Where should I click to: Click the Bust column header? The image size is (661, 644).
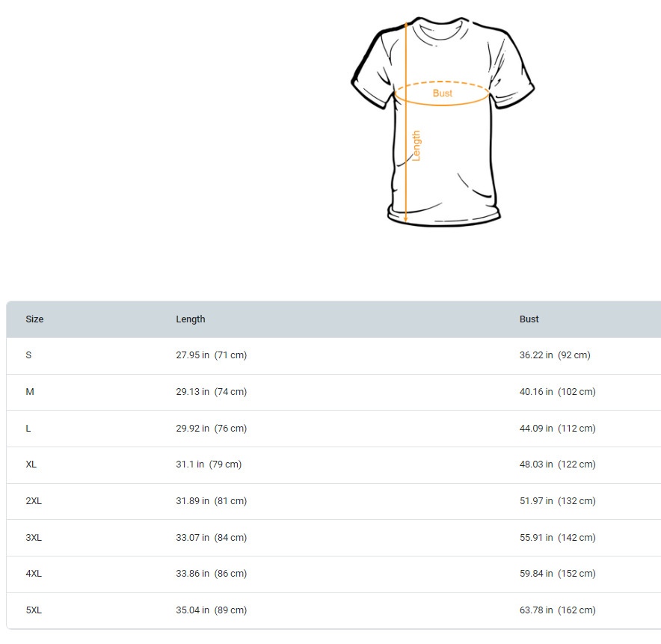(x=529, y=319)
